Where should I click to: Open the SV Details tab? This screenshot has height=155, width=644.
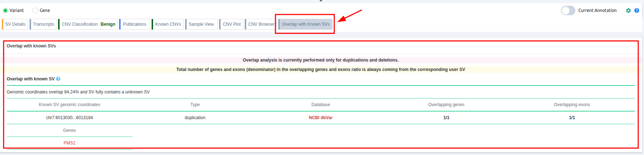pyautogui.click(x=15, y=24)
